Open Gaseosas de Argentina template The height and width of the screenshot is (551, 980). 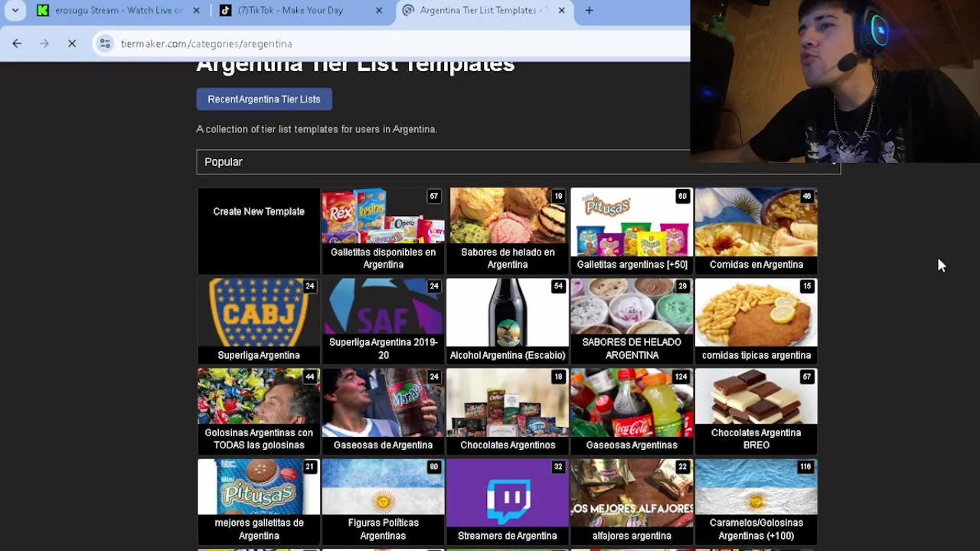pos(383,411)
